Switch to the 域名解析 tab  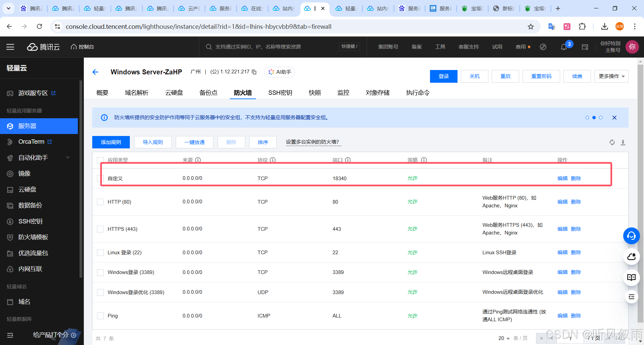point(137,93)
